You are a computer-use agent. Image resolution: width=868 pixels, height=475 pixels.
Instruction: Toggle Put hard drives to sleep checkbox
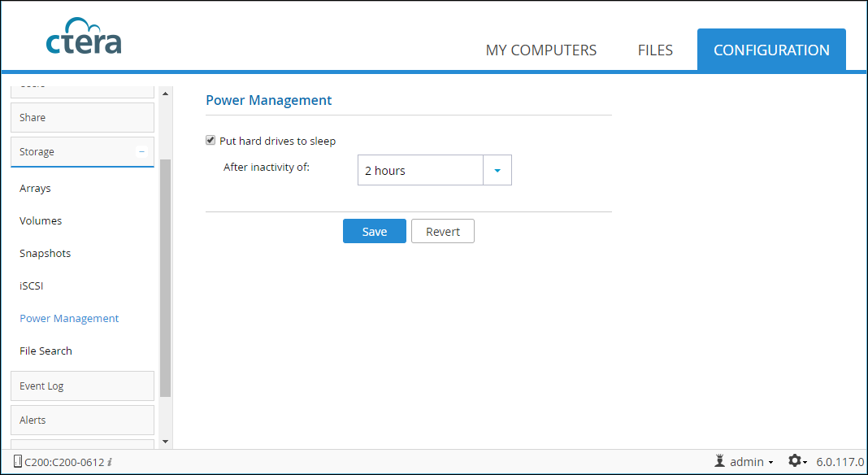(x=210, y=140)
